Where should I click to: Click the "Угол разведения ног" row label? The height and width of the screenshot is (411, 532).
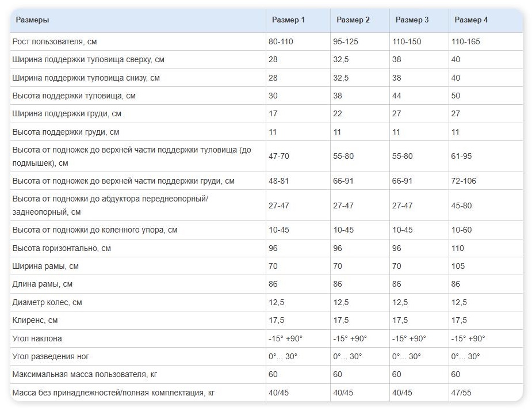(x=51, y=357)
